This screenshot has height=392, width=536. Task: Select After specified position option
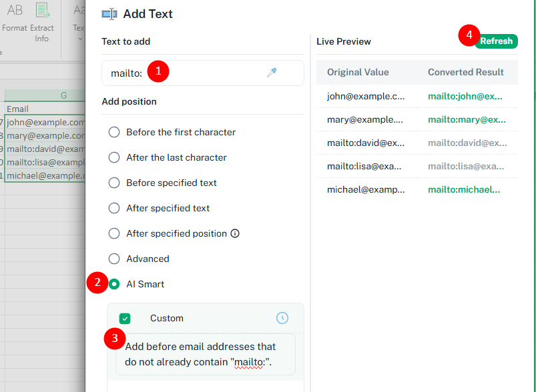tap(114, 233)
